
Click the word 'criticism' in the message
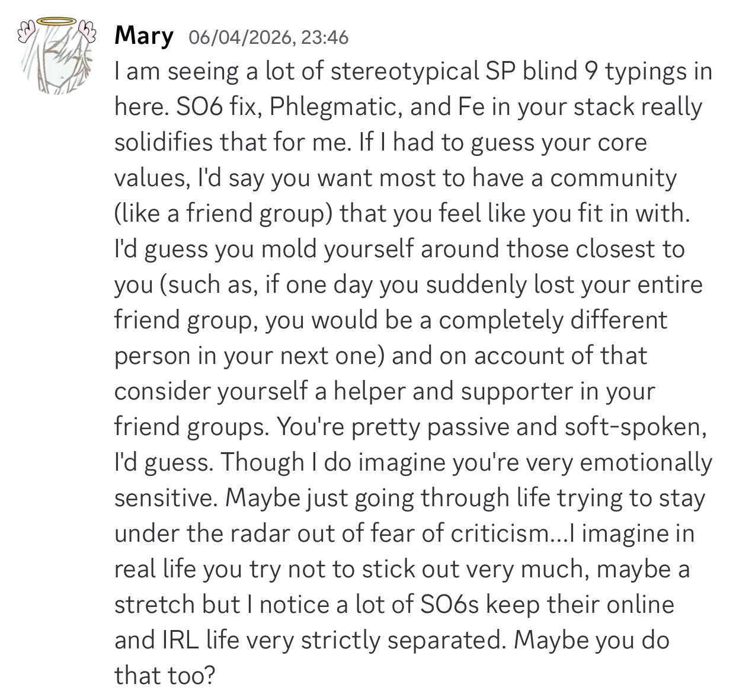point(500,533)
